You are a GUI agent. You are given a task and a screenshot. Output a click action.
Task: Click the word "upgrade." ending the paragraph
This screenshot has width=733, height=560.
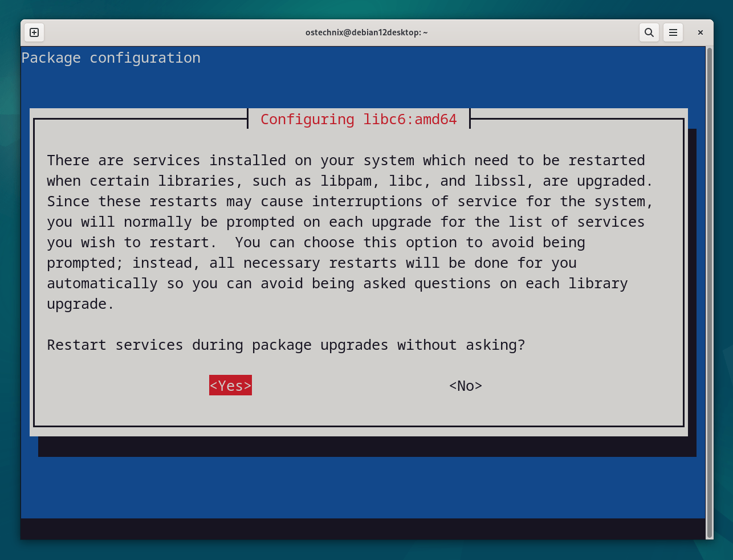point(80,304)
